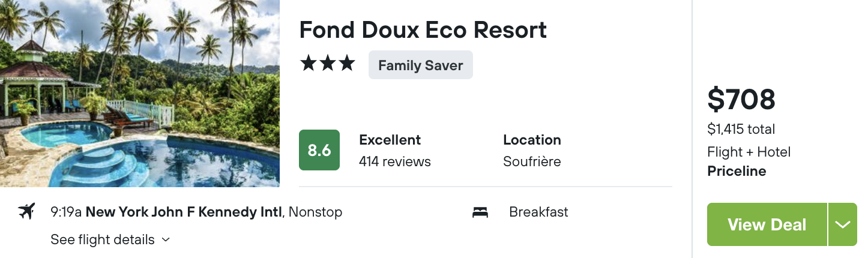The width and height of the screenshot is (868, 258).
Task: Click the three-star rating icons
Action: [x=328, y=64]
